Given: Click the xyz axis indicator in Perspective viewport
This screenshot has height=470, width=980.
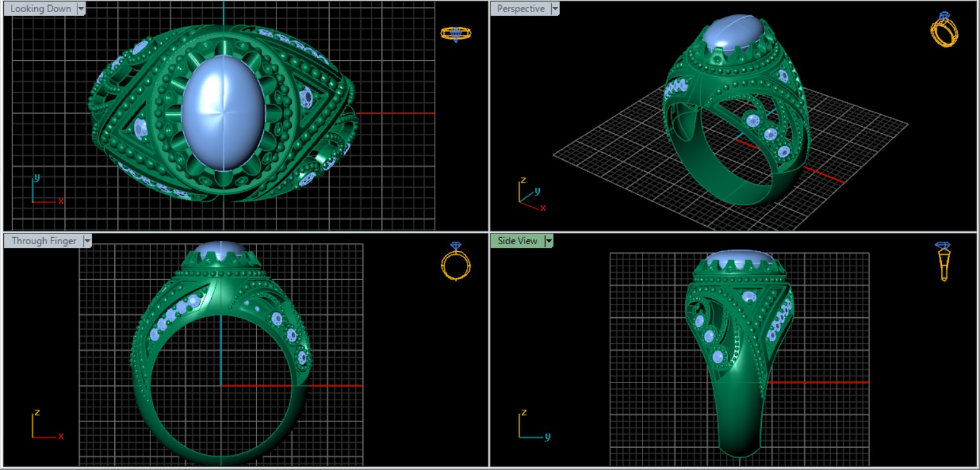Looking at the screenshot, I should [x=532, y=193].
